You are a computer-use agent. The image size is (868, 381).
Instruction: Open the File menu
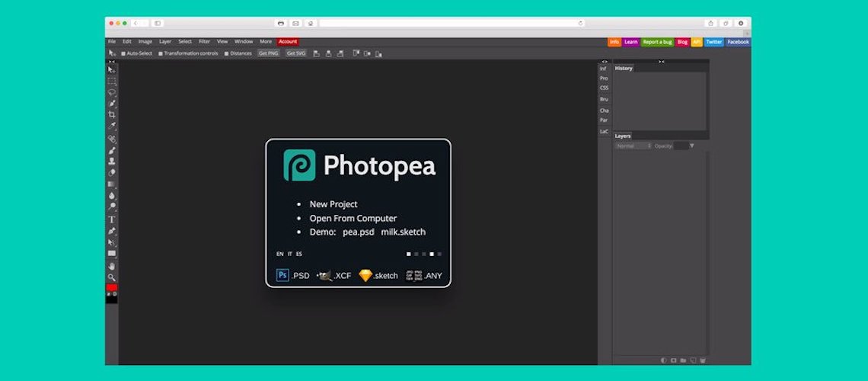(x=112, y=42)
